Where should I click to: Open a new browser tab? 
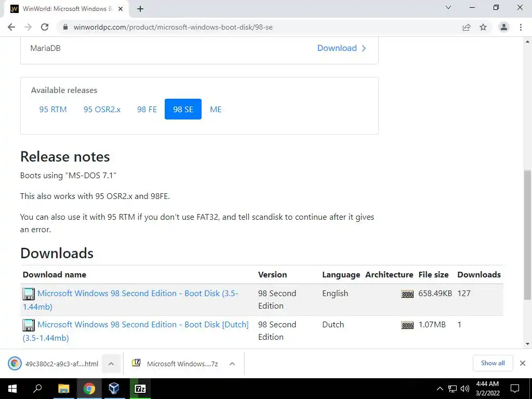(x=140, y=9)
